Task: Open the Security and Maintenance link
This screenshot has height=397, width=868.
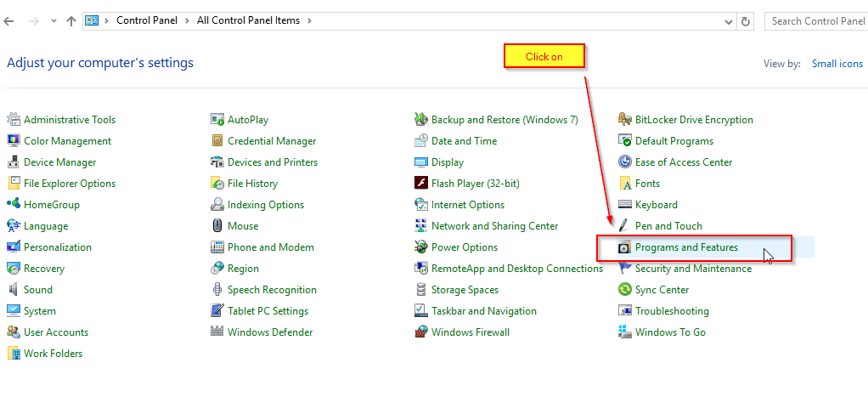Action: point(694,269)
